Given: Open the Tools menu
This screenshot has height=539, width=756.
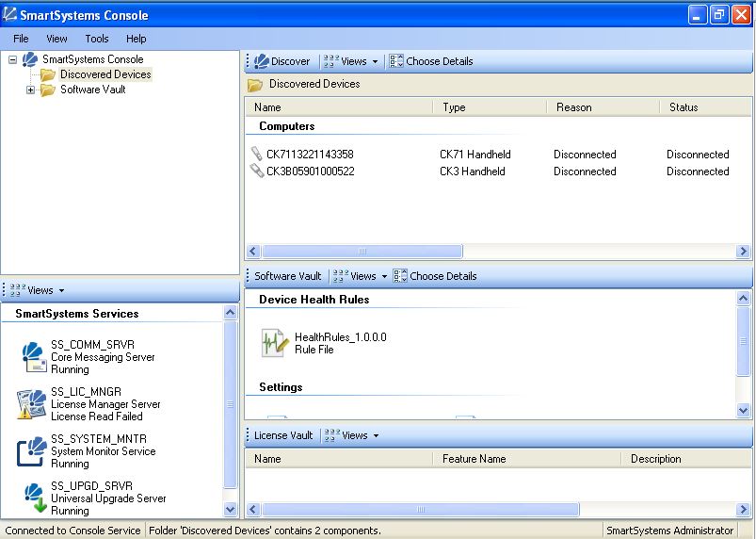Looking at the screenshot, I should (x=97, y=39).
